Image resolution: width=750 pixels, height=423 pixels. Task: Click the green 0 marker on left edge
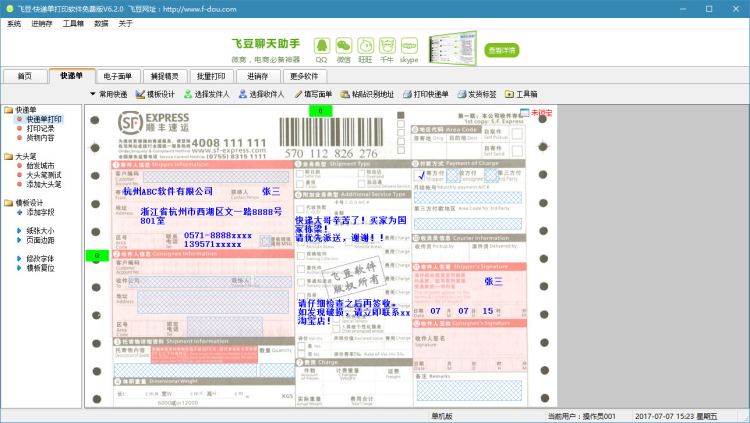click(97, 256)
